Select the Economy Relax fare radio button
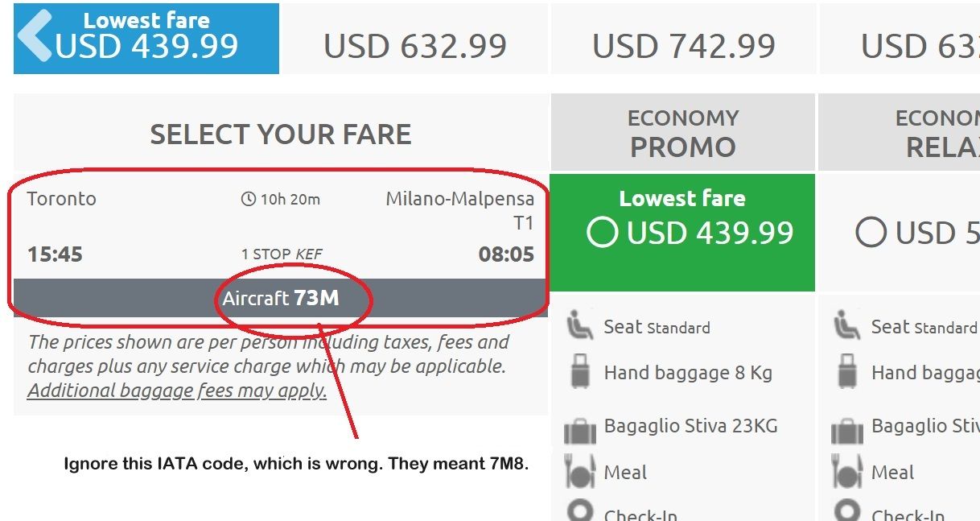Image resolution: width=980 pixels, height=521 pixels. coord(871,233)
